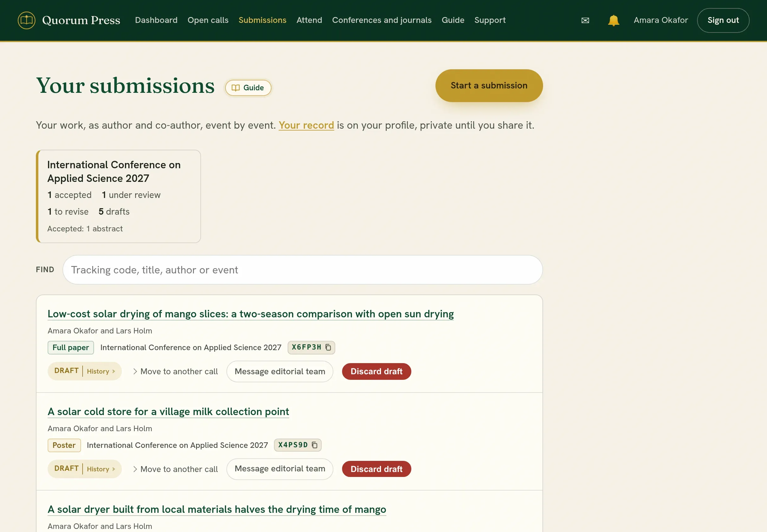Viewport: 767px width, 532px height.
Task: Message editorial team about mango slices paper
Action: point(280,371)
